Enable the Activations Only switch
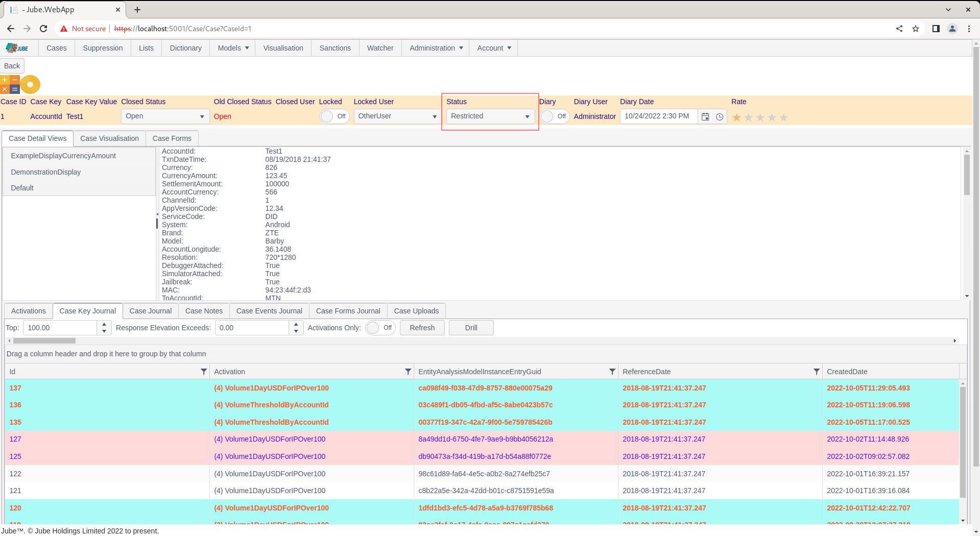The width and height of the screenshot is (980, 536). 380,328
